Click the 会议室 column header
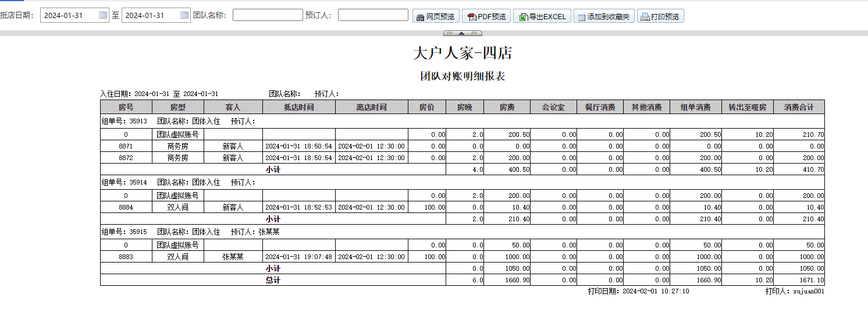The height and width of the screenshot is (312, 868). pyautogui.click(x=554, y=107)
